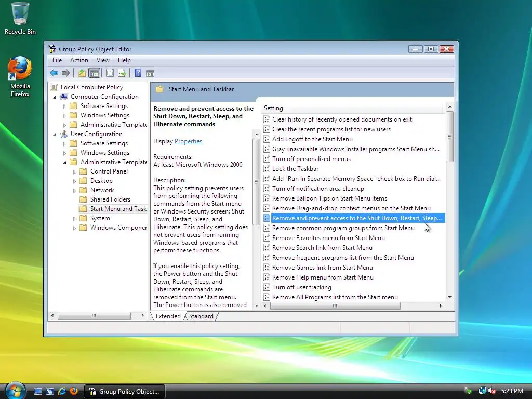Image resolution: width=532 pixels, height=399 pixels.
Task: Click Group Policy Object taskbar button
Action: point(125,392)
